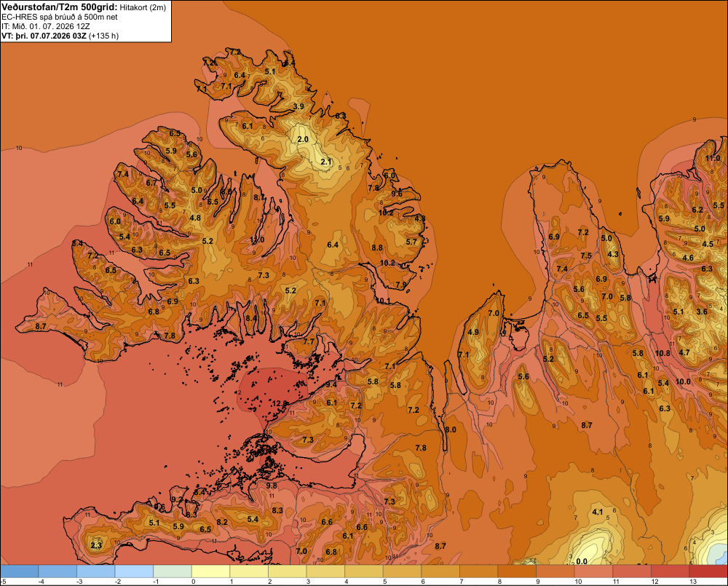Click the '9.6' temperature value on the map
Image resolution: width=728 pixels, height=586 pixels.
397,194
